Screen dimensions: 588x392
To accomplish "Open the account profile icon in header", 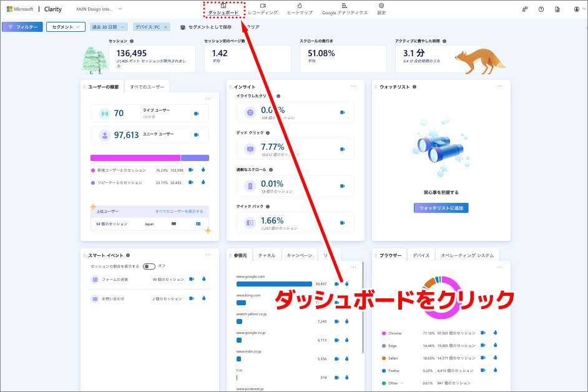I will click(576, 9).
